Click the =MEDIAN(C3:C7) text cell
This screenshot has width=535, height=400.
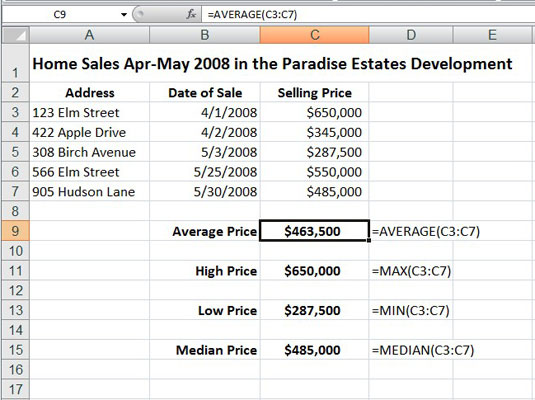tap(423, 350)
